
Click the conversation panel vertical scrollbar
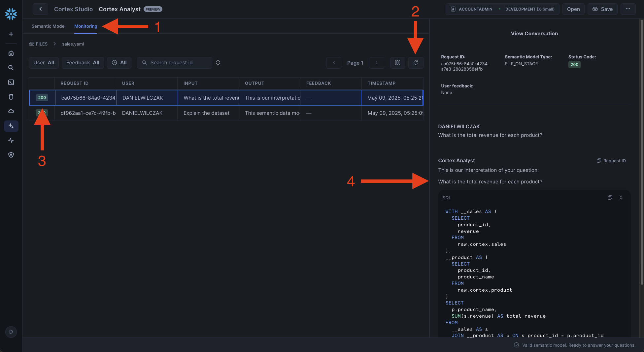642,152
